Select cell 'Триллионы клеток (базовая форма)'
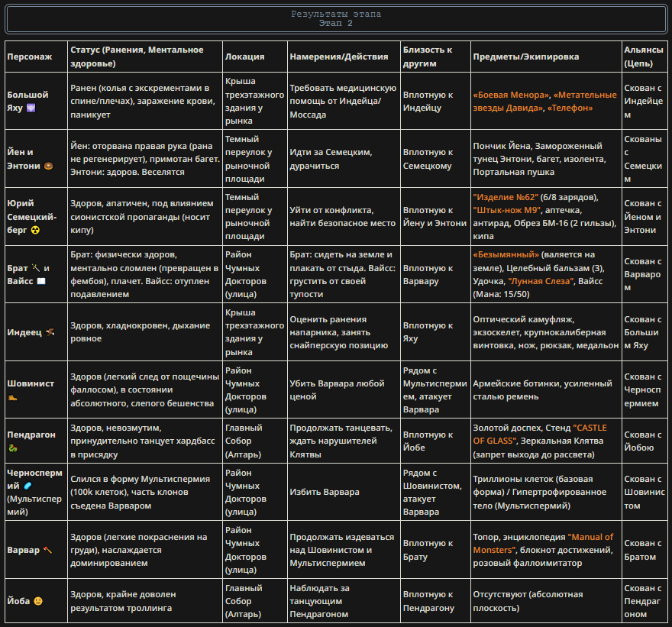 pyautogui.click(x=546, y=492)
